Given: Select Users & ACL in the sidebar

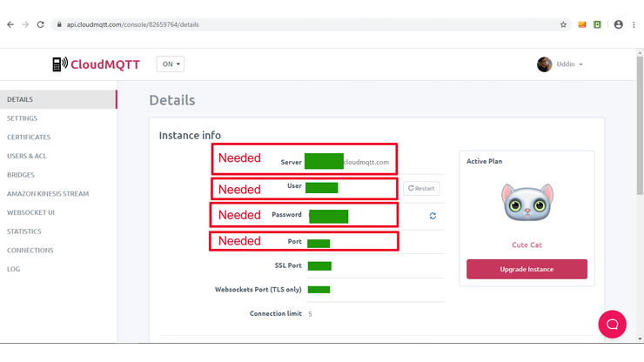Looking at the screenshot, I should click(x=27, y=156).
